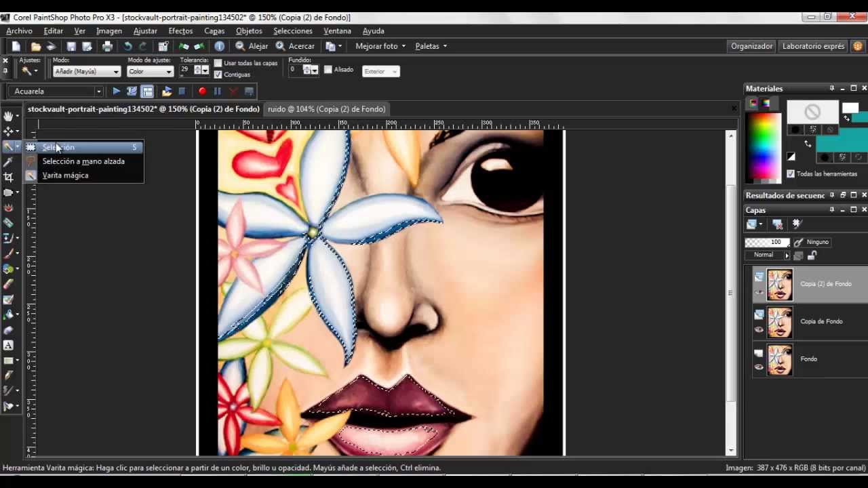Open the Efectos menu
Viewport: 868px width, 488px height.
pyautogui.click(x=180, y=30)
